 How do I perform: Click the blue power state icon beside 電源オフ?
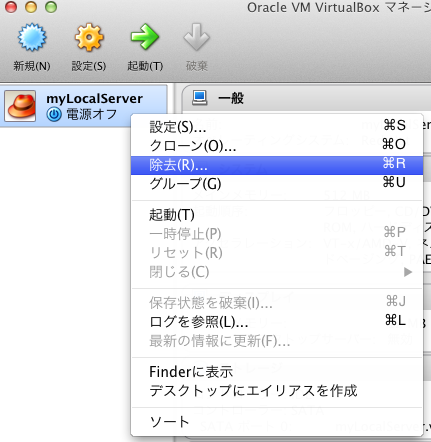[54, 114]
